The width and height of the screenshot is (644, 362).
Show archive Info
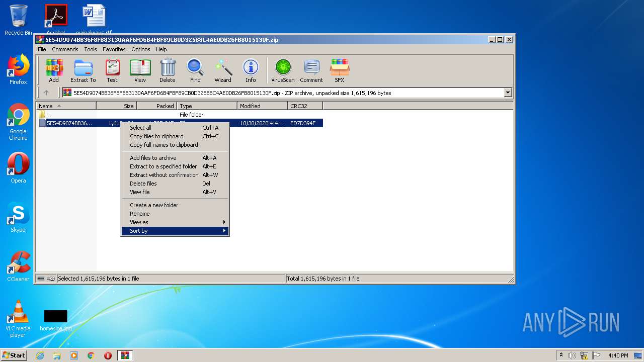251,70
